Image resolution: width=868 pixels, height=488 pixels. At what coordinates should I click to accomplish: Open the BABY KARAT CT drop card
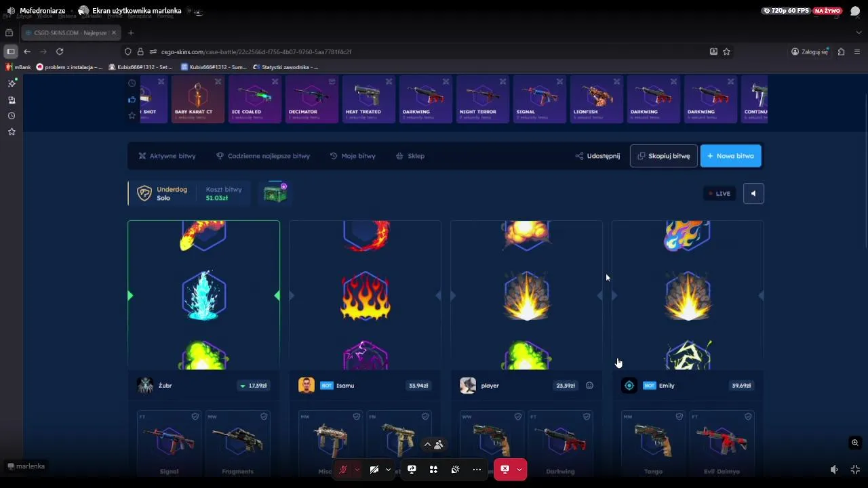click(197, 99)
